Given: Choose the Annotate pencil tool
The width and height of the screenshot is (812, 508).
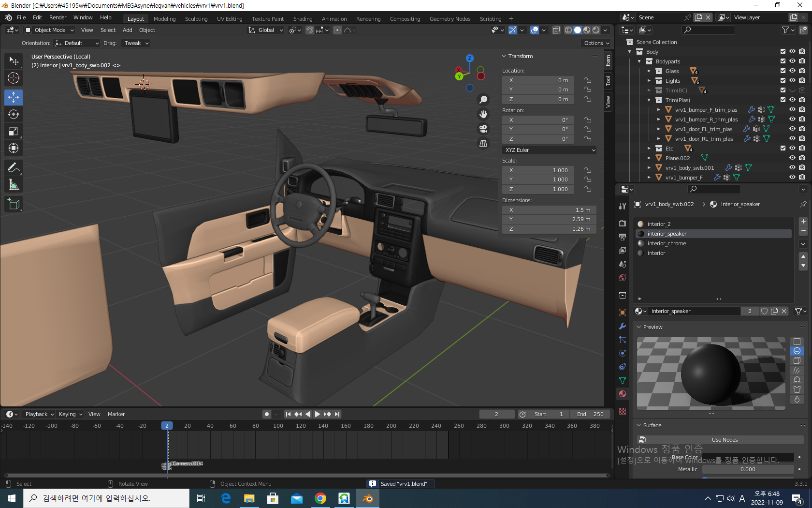Looking at the screenshot, I should (x=14, y=168).
